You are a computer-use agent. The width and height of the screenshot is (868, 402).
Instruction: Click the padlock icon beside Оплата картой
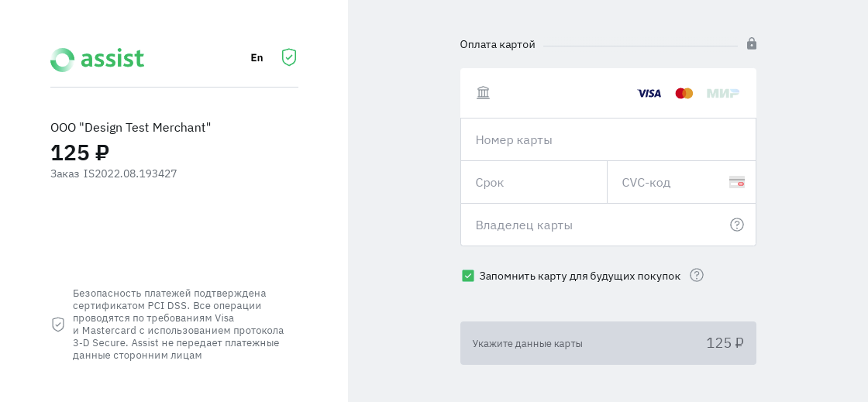point(751,44)
